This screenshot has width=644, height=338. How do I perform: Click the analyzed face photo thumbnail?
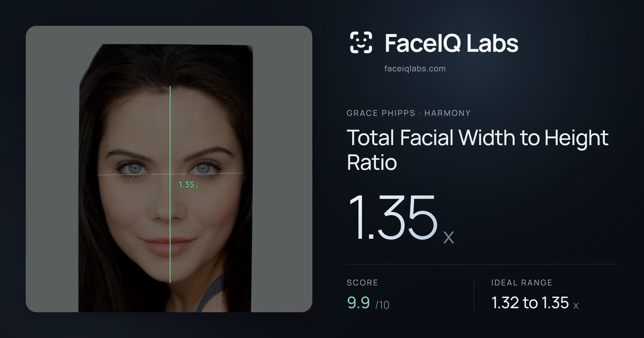pos(169,169)
